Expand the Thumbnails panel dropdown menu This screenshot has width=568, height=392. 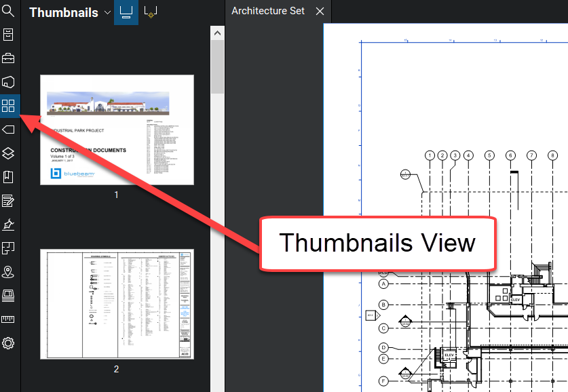pos(107,12)
